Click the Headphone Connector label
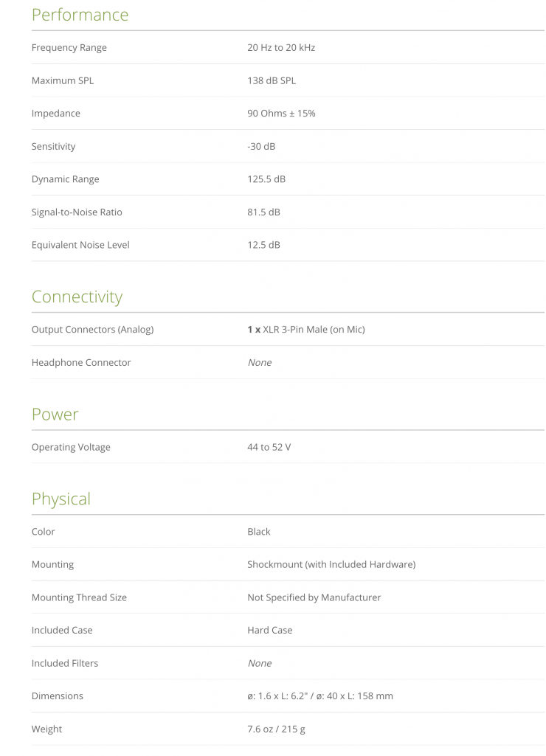Screen dimensions: 546x756 [x=81, y=363]
